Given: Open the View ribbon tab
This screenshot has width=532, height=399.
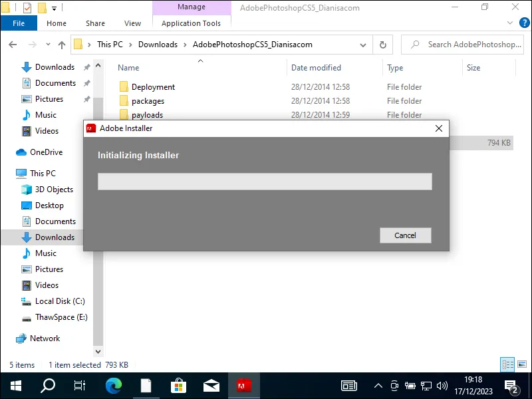Looking at the screenshot, I should pyautogui.click(x=133, y=23).
